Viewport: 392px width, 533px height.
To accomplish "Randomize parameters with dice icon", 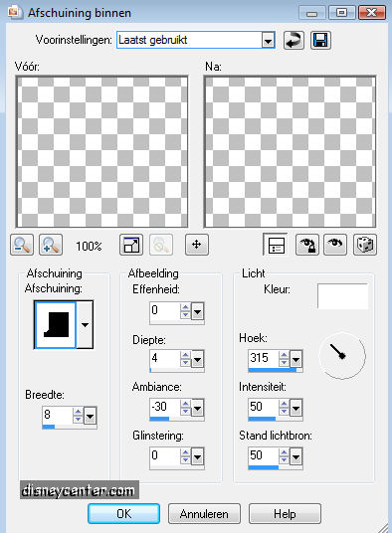I will 365,245.
